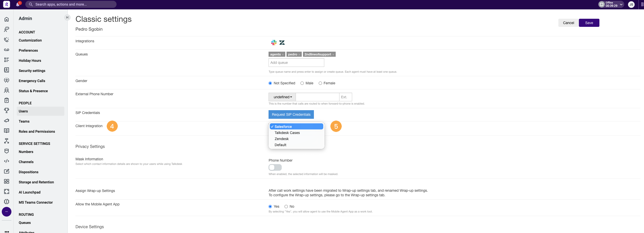Remove the 2ndlineofsupport queue tag
This screenshot has width=644, height=233.
tap(333, 55)
